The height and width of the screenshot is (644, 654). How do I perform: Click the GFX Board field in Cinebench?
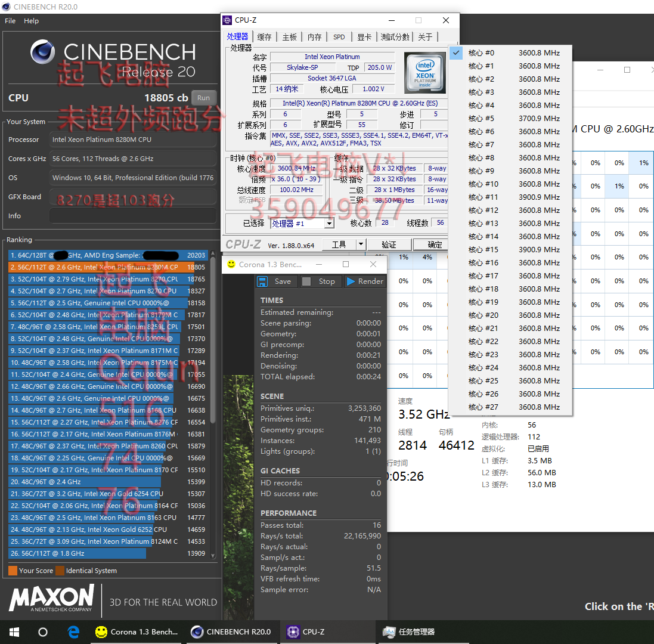tap(132, 196)
